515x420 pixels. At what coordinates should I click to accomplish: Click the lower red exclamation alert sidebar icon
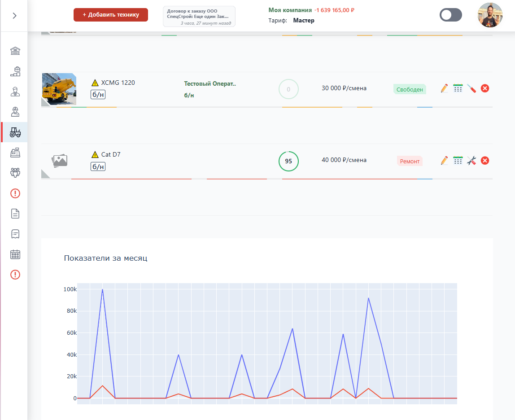(15, 275)
